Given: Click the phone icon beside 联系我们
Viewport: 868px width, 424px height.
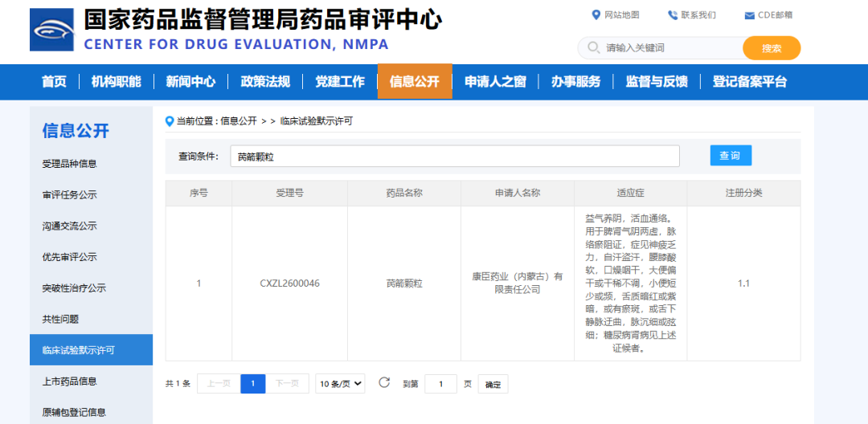Looking at the screenshot, I should (673, 15).
